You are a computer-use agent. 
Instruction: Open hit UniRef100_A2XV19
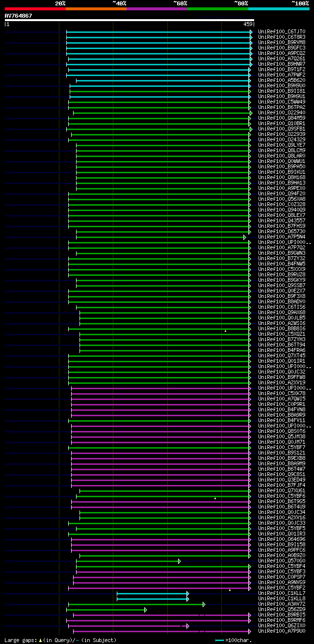[282, 383]
